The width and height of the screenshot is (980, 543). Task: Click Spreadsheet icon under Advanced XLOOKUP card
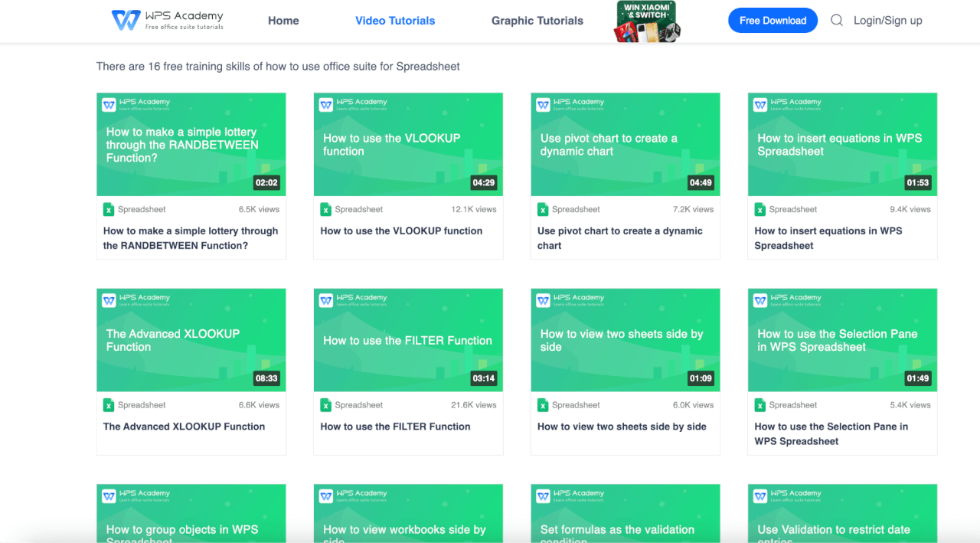point(109,405)
